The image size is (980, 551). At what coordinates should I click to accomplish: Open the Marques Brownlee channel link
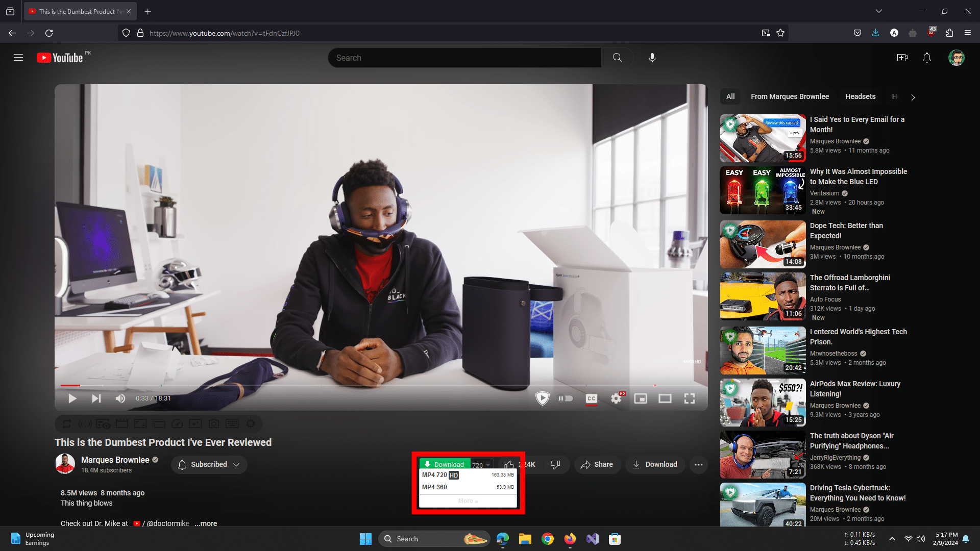tap(115, 460)
